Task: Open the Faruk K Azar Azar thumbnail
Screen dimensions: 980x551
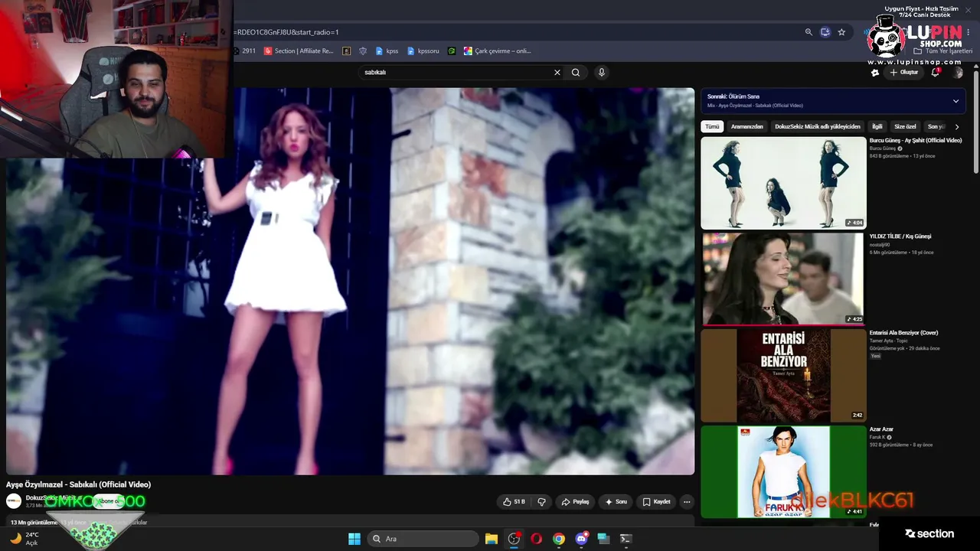Action: tap(783, 472)
